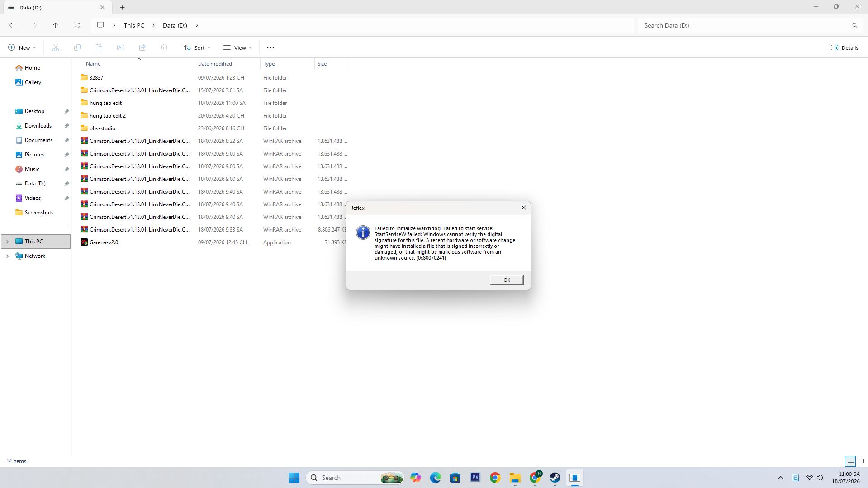This screenshot has height=488, width=868.
Task: Open the pinned Videos folder
Action: point(33,198)
